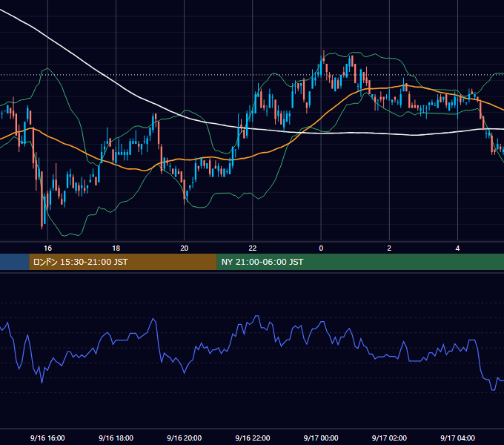Click the 9/16 18:00 time label
This screenshot has width=504, height=445.
[116, 438]
